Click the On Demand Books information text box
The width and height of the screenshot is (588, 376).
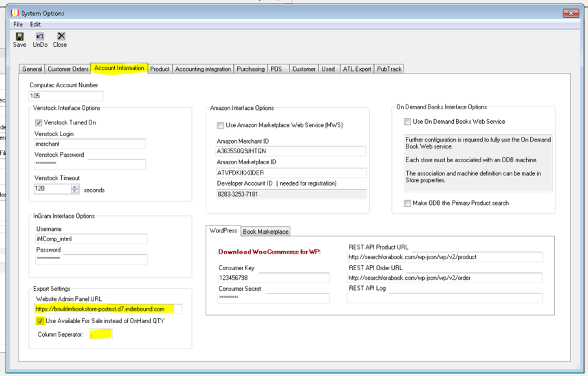pos(478,163)
